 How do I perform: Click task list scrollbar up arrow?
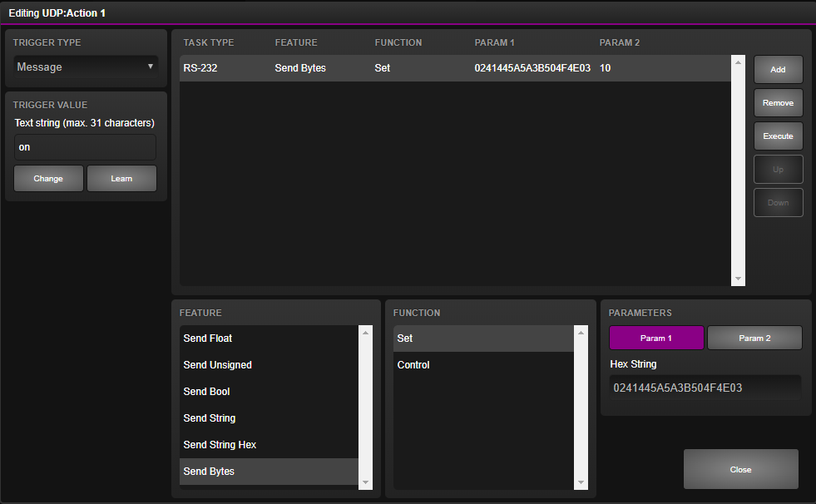pos(738,62)
